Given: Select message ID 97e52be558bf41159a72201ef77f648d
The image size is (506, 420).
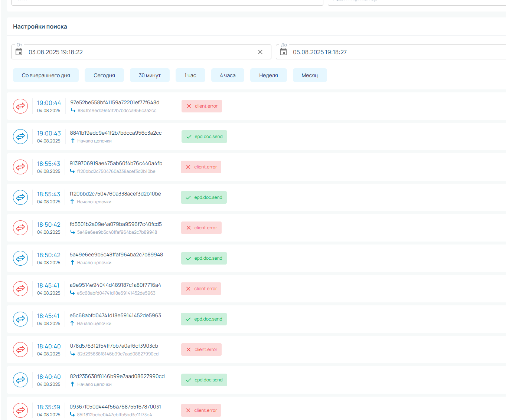Looking at the screenshot, I should click(x=115, y=102).
